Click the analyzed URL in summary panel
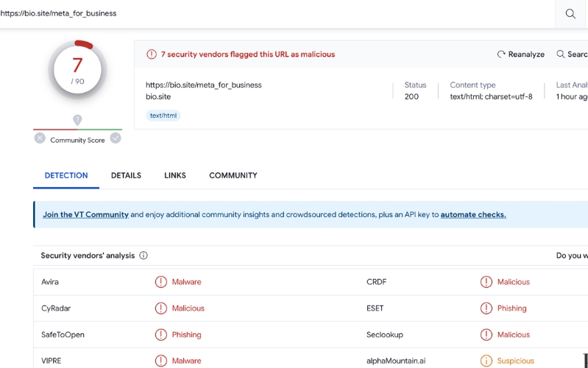 (204, 85)
